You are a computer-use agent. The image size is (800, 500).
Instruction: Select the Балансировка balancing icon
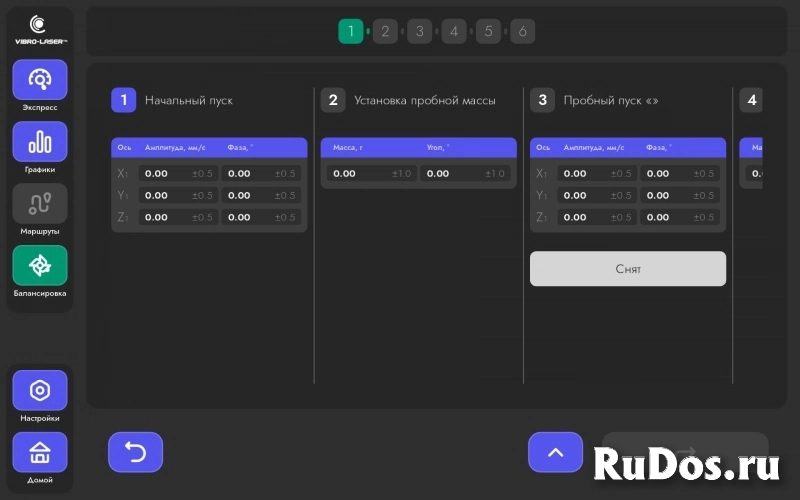(x=40, y=266)
